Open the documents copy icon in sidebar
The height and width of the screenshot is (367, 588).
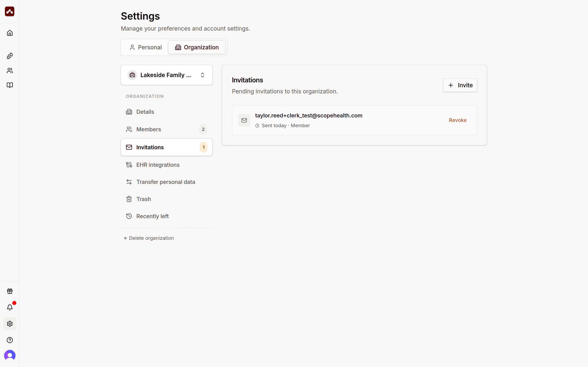[x=10, y=56]
